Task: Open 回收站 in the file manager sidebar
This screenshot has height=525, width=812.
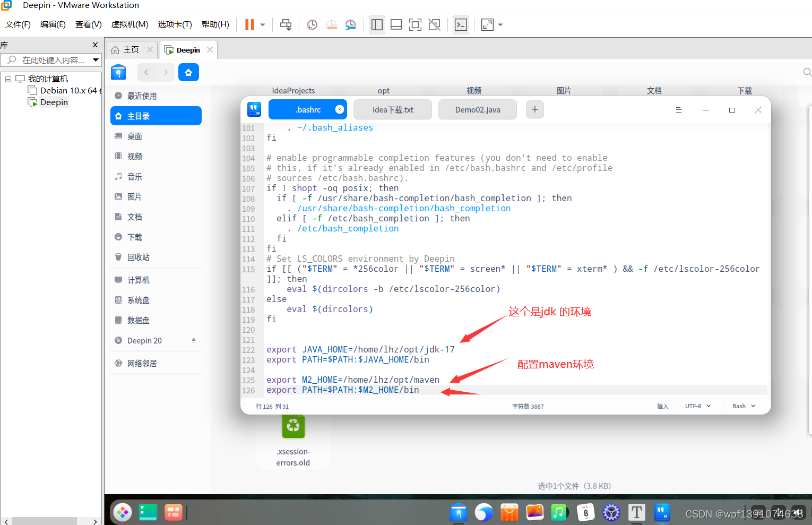Action: tap(156, 257)
